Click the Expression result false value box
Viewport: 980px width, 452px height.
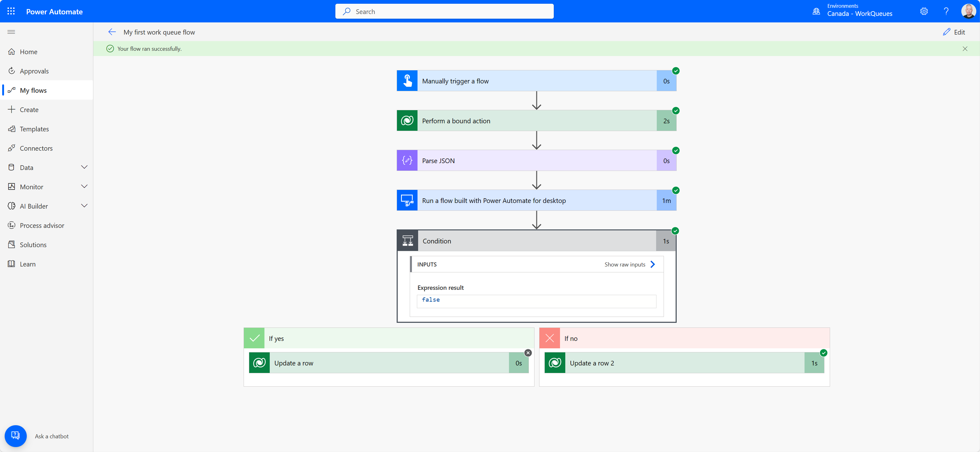[x=536, y=301]
